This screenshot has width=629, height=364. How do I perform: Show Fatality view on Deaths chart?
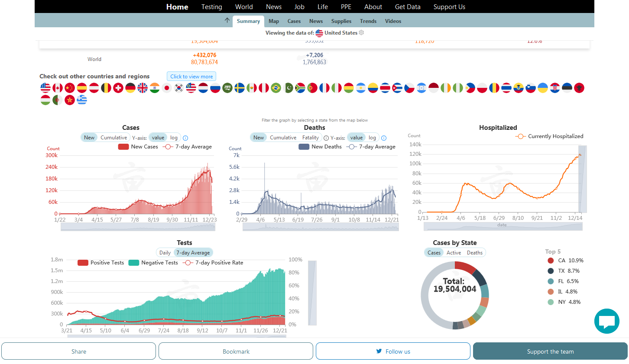coord(311,138)
